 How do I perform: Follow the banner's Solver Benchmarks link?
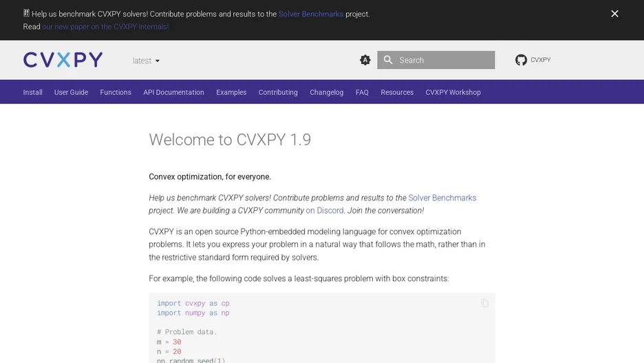(311, 14)
